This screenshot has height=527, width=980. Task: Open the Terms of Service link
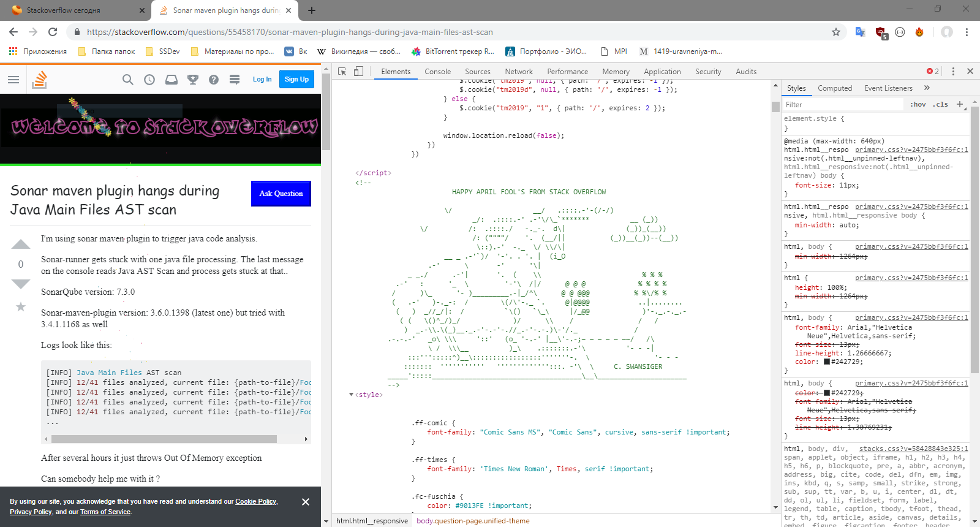(105, 512)
